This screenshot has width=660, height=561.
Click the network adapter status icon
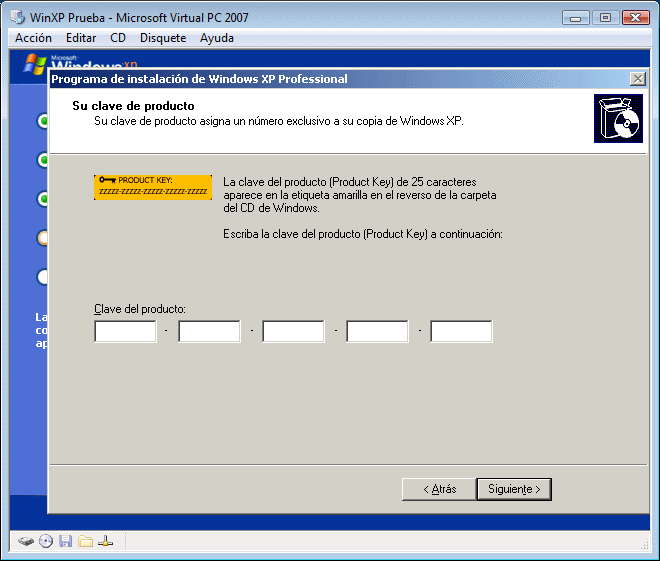click(x=105, y=541)
